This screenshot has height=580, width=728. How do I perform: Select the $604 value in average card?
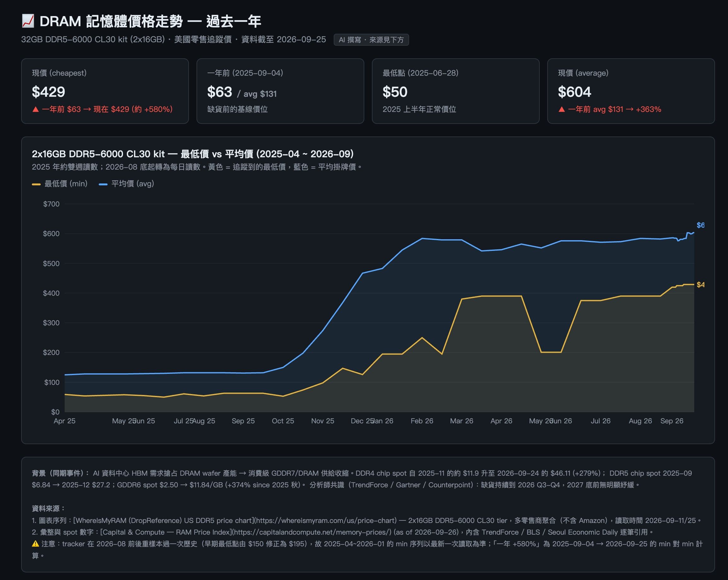click(x=574, y=92)
